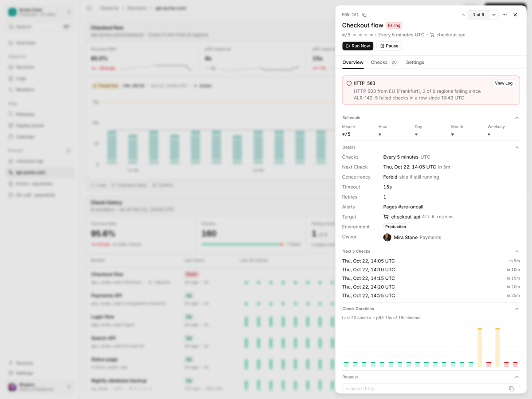Close the Checkout flow detail panel
The height and width of the screenshot is (399, 532).
(515, 15)
